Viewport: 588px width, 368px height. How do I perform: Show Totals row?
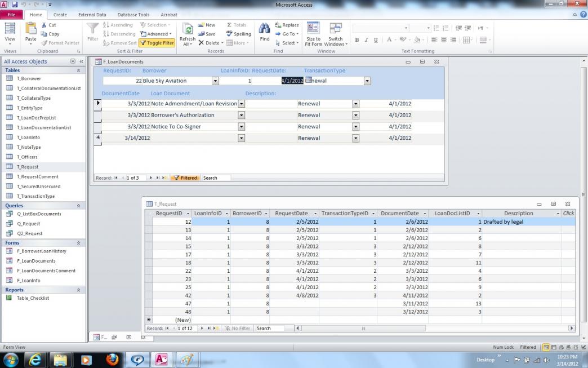point(236,25)
